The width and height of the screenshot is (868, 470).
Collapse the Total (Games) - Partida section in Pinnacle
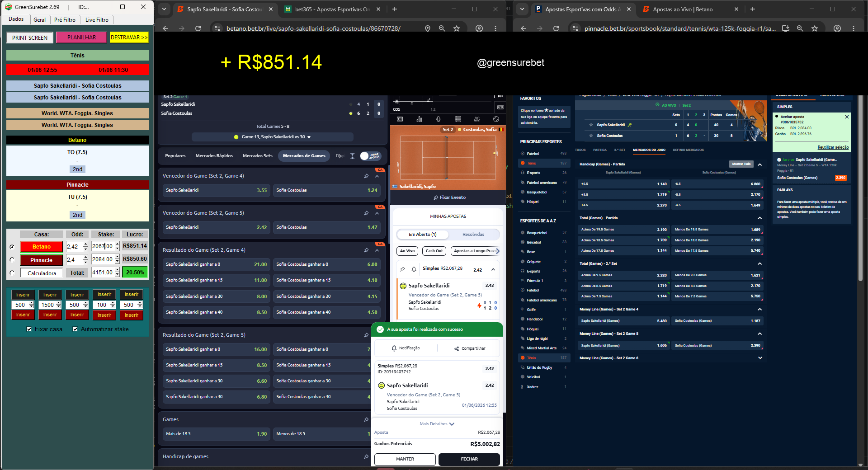(x=759, y=218)
